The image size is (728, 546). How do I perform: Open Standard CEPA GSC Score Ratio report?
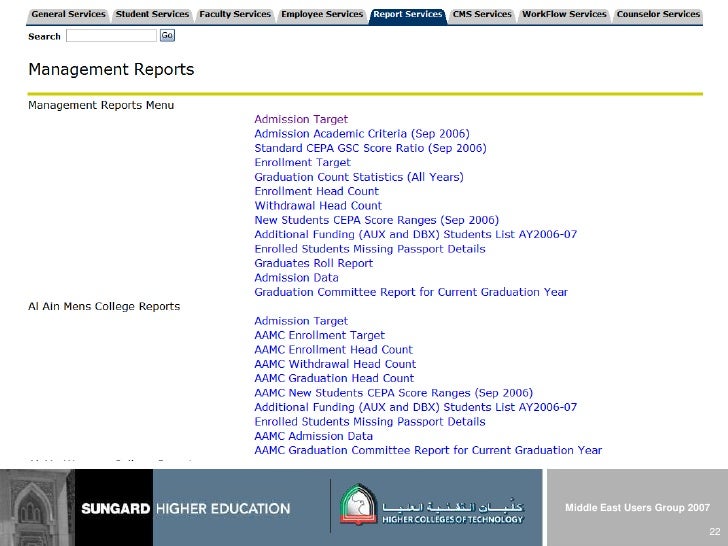pos(370,148)
